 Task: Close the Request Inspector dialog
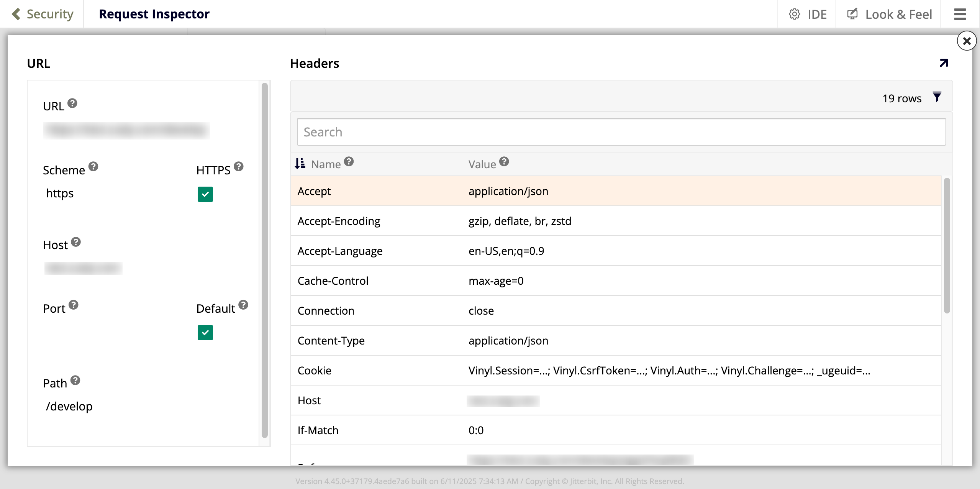pyautogui.click(x=967, y=41)
